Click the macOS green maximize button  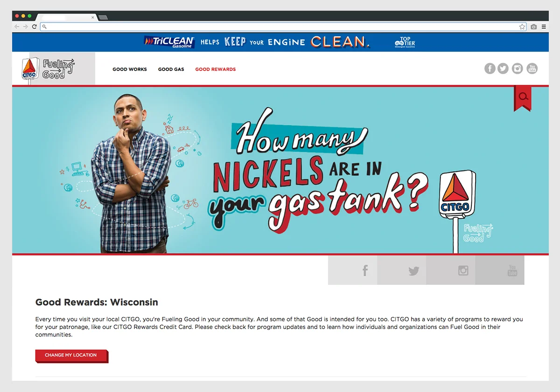(29, 16)
